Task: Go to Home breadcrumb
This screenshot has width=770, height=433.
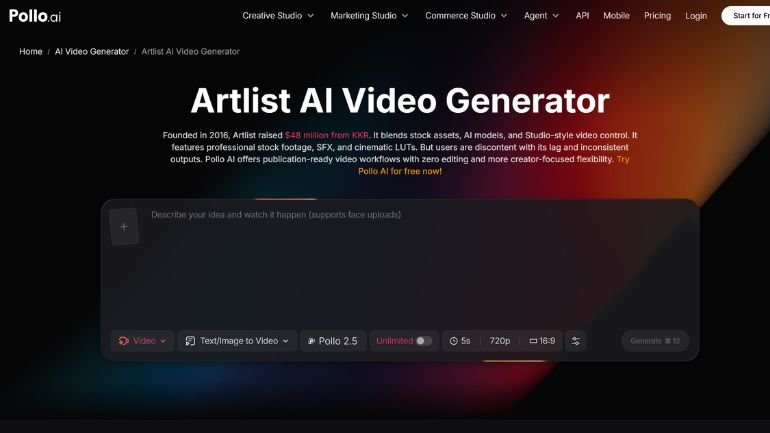Action: point(30,52)
